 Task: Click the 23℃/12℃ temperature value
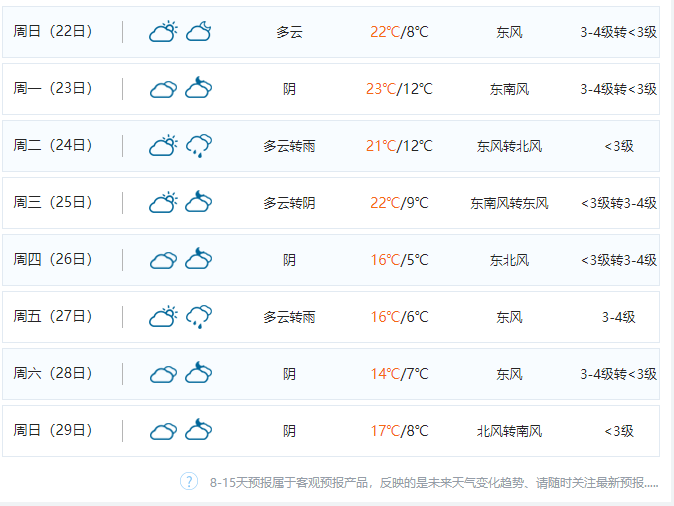pyautogui.click(x=399, y=89)
